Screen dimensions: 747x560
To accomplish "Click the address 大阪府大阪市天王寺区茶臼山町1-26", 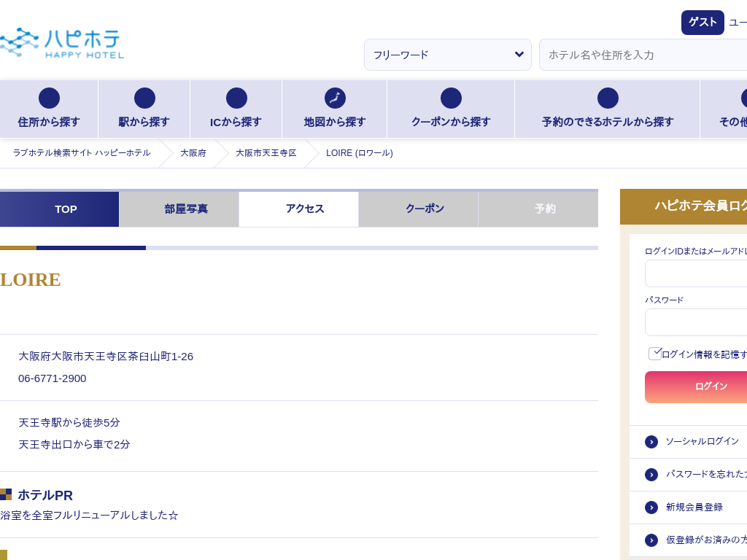I will (x=106, y=357).
